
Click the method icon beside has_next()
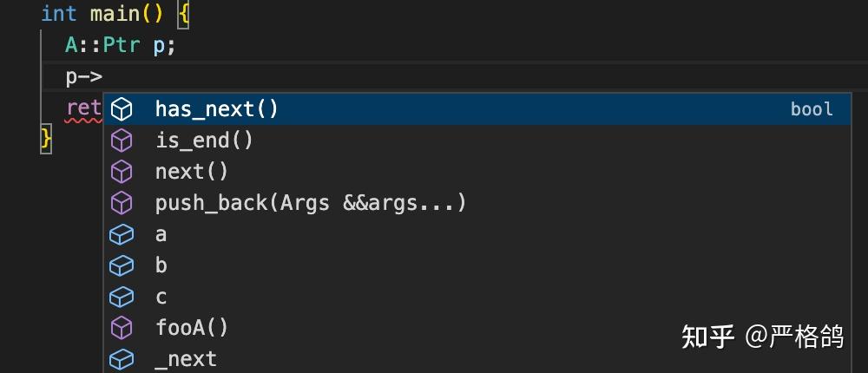(122, 109)
